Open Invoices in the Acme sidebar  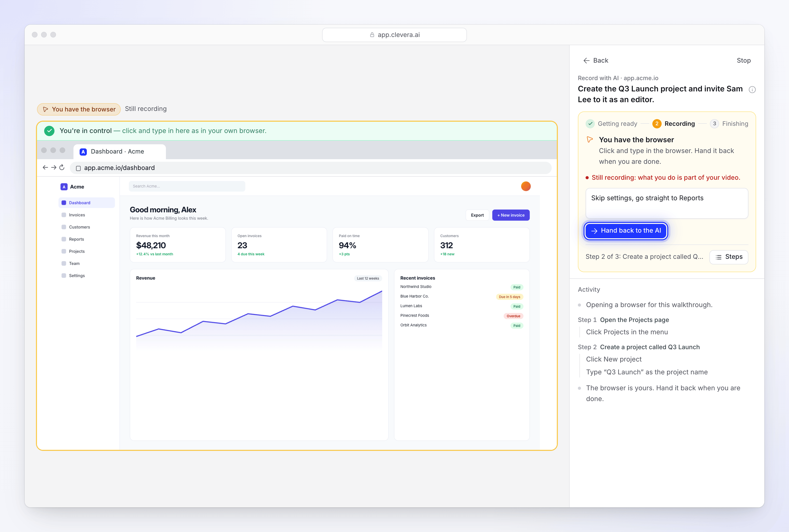click(87, 215)
